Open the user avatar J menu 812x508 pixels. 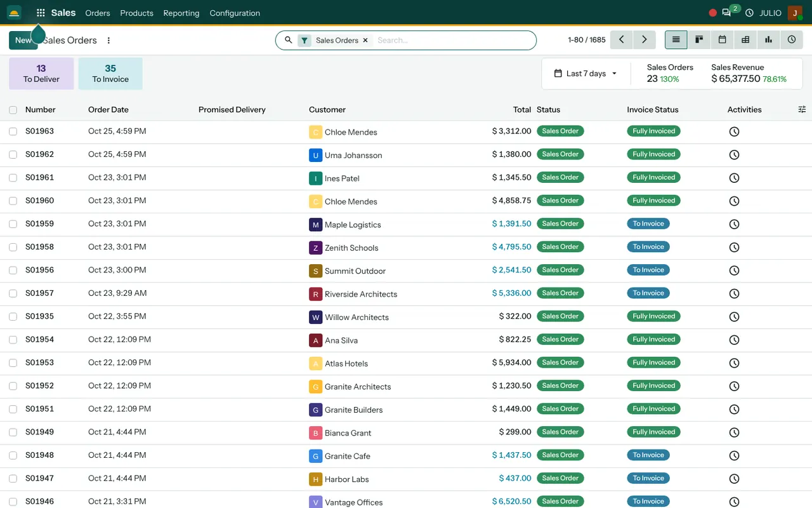click(795, 13)
